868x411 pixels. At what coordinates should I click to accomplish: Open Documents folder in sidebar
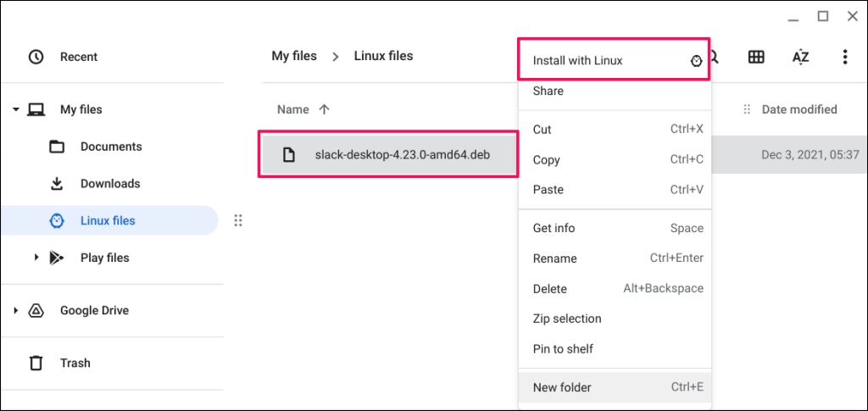[x=110, y=147]
